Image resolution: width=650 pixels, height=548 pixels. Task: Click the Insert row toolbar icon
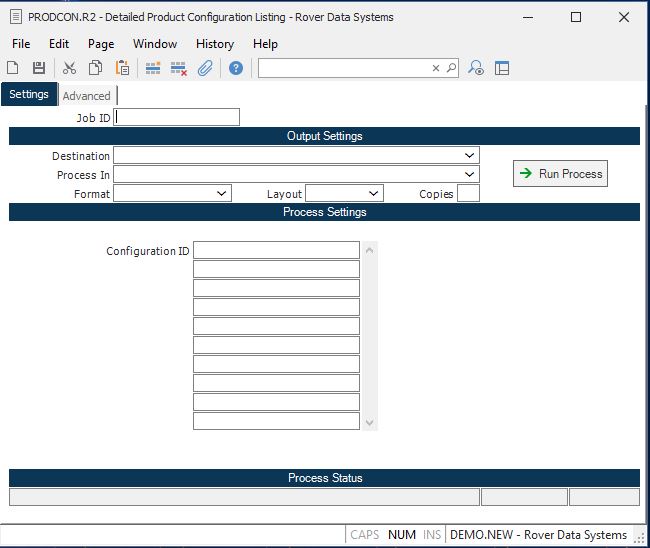pos(153,68)
